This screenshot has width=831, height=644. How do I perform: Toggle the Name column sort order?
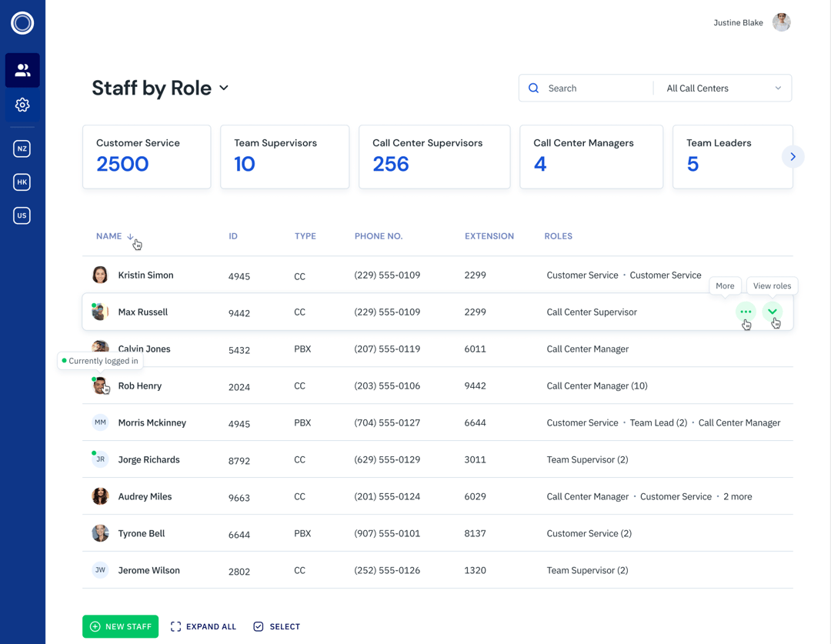[x=129, y=236]
